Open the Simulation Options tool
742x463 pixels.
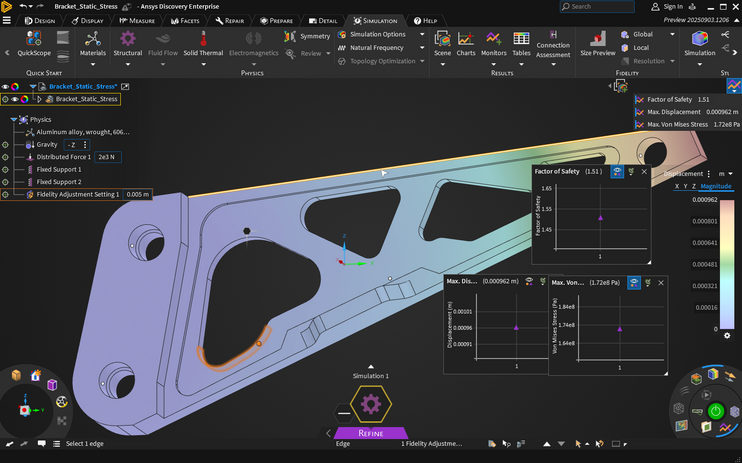(x=372, y=34)
